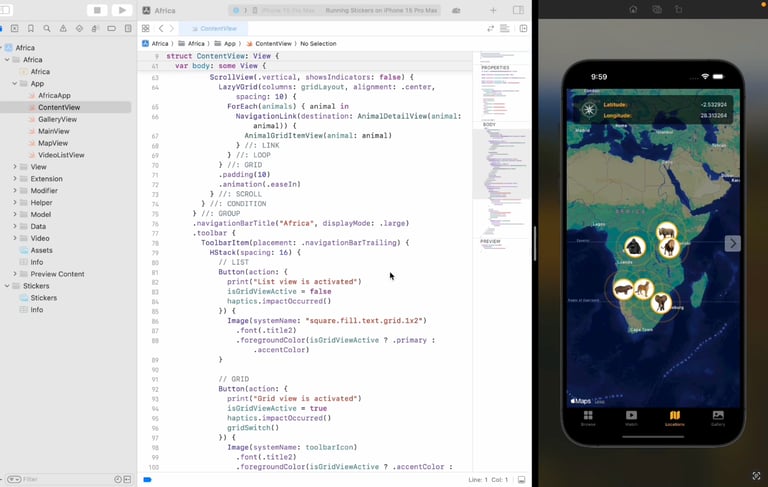This screenshot has height=487, width=768.
Task: Expand the Video folder
Action: click(15, 238)
